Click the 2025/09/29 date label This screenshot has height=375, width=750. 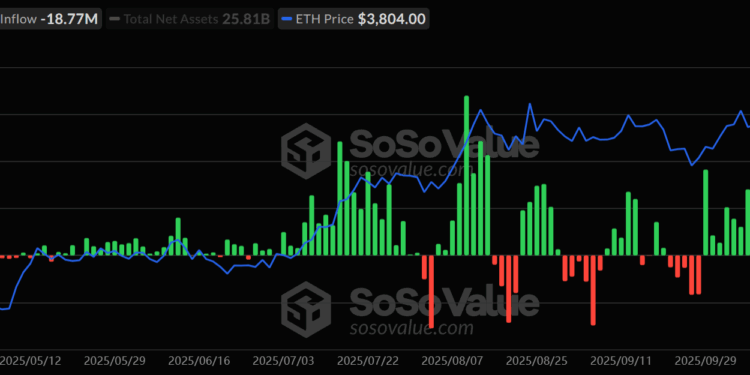point(706,361)
